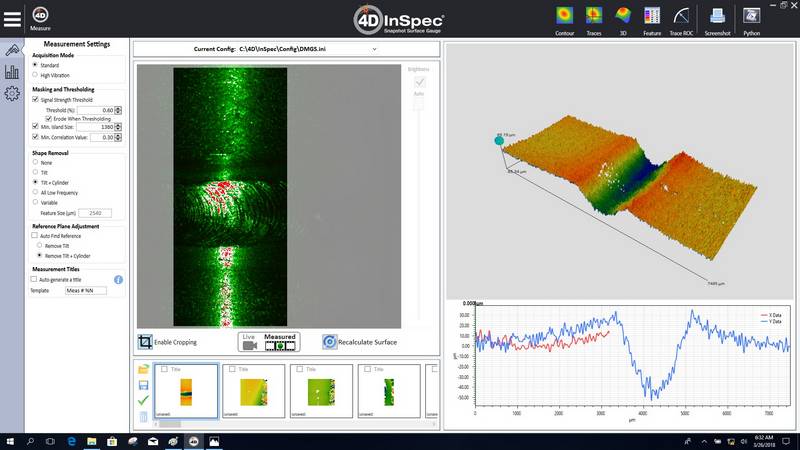Click the blue info icon
This screenshot has width=800, height=450.
click(118, 280)
